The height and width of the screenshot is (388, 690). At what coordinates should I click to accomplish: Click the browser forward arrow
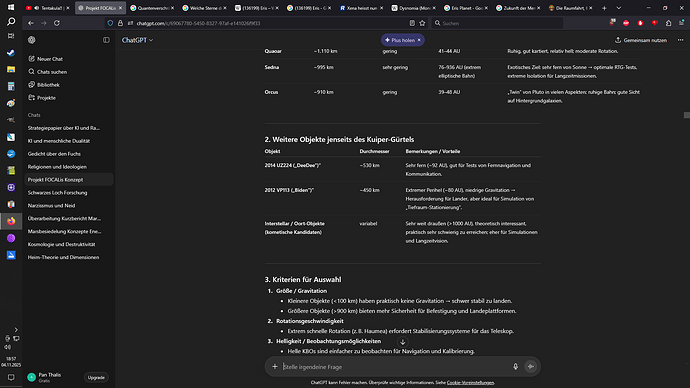click(x=44, y=23)
